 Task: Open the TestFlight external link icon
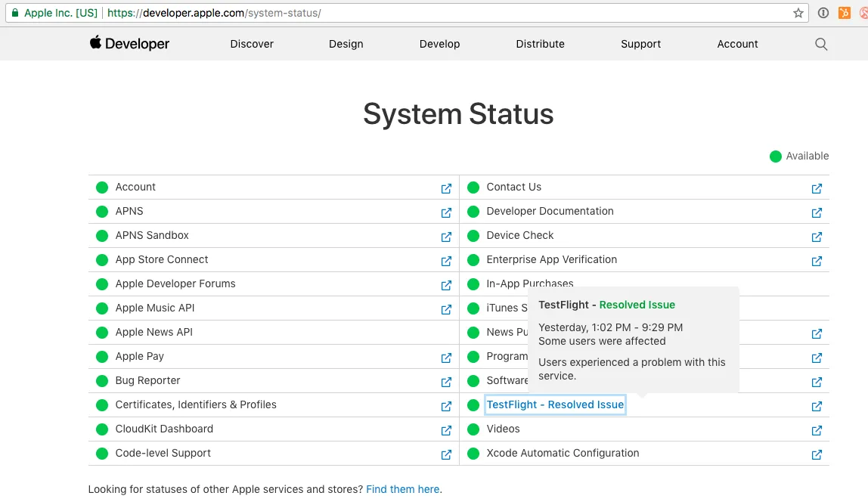[817, 406]
